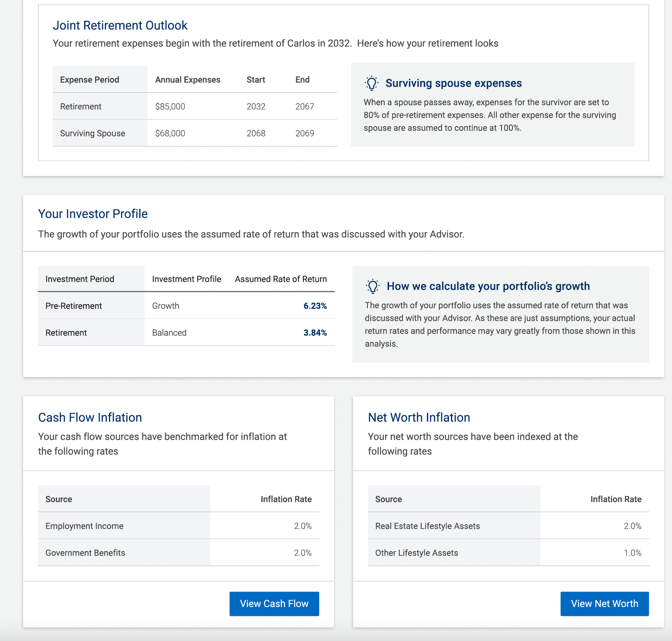Select the $85,000 annual expenses value
Viewport: 672px width, 641px height.
coord(170,107)
